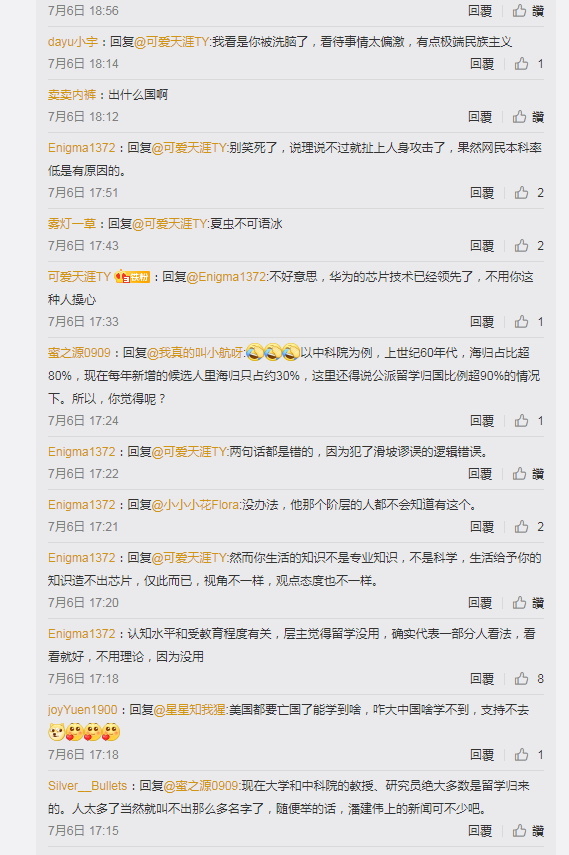Viewport: 569px width, 855px height.
Task: Like dayu小宇's comment with thumbs-up icon
Action: coord(521,64)
